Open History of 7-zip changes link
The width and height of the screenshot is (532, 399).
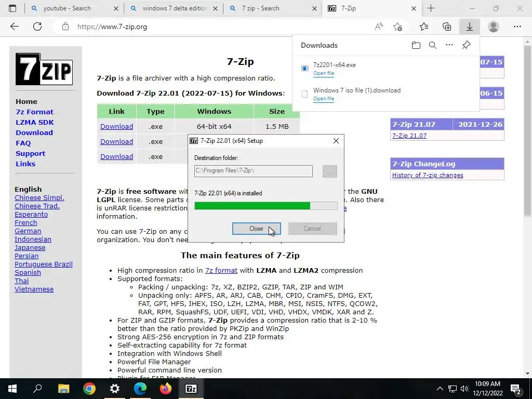tap(428, 175)
